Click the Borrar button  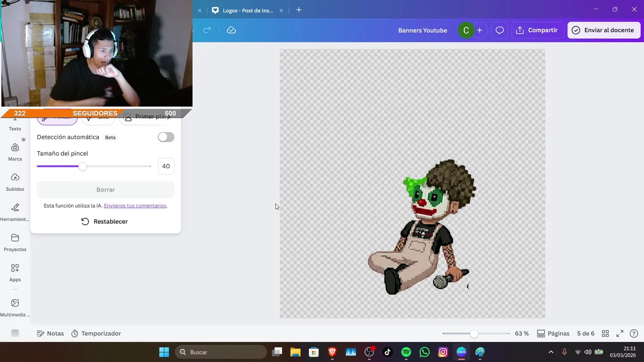(106, 190)
